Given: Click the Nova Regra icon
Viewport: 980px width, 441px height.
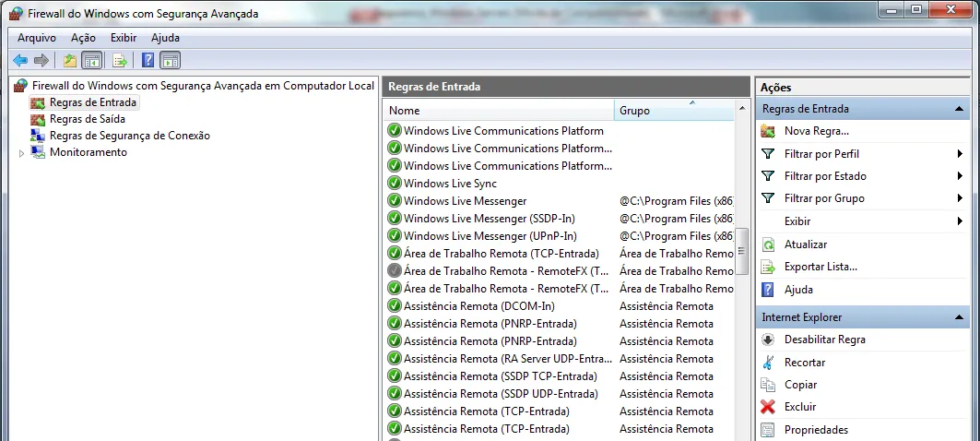Looking at the screenshot, I should pos(768,131).
